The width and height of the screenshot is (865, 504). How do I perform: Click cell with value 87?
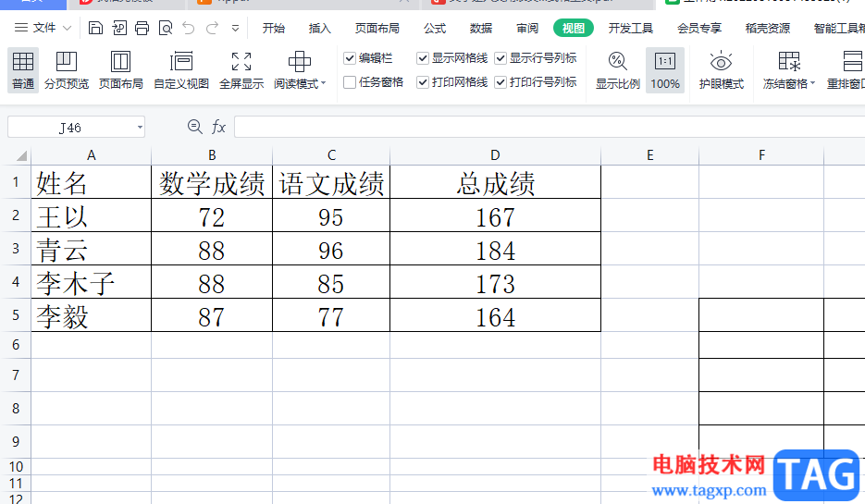click(212, 315)
